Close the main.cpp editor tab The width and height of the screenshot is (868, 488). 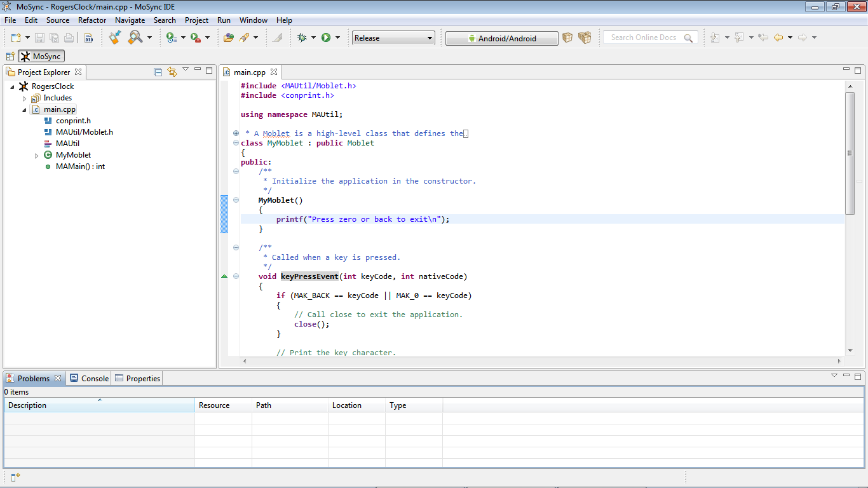[274, 72]
